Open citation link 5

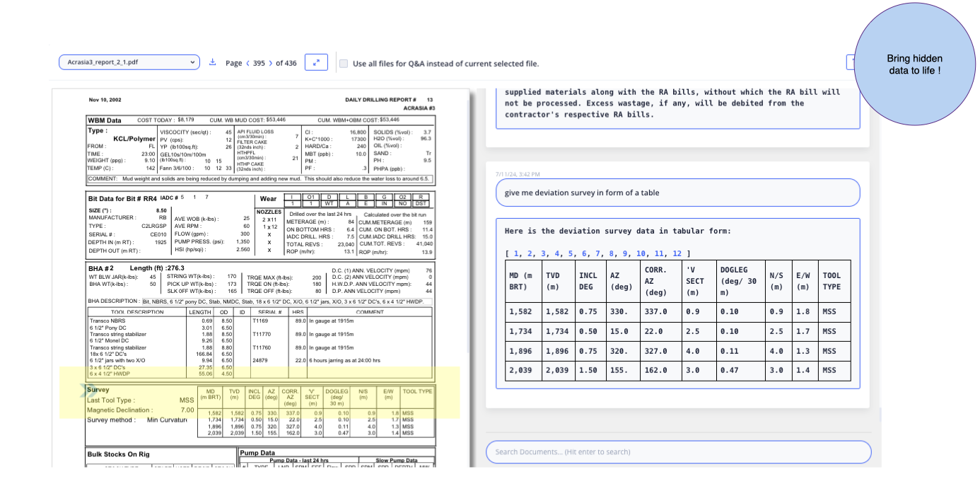(x=571, y=253)
